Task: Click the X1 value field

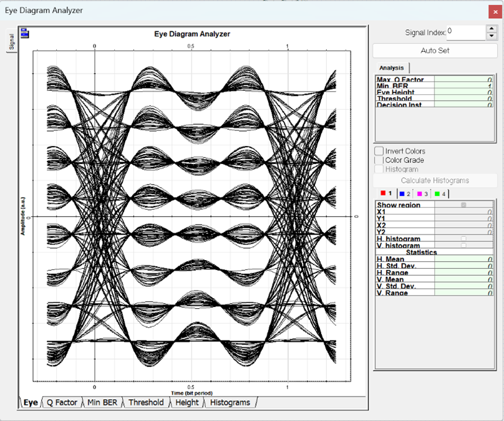Action: tap(463, 211)
